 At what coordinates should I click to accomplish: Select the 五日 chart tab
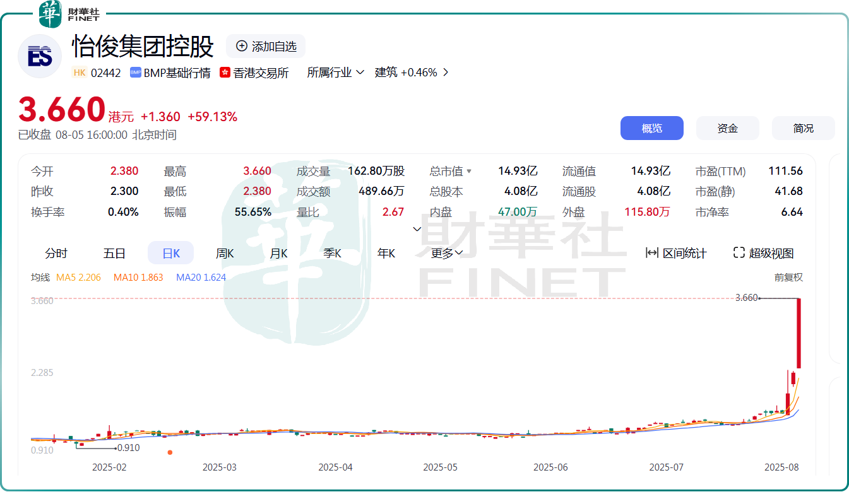114,253
